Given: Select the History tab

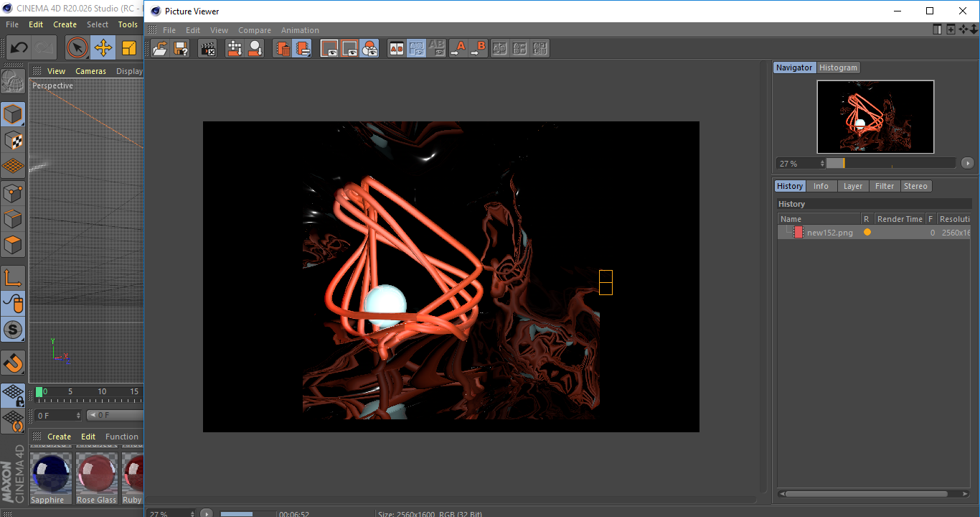Looking at the screenshot, I should [x=790, y=186].
